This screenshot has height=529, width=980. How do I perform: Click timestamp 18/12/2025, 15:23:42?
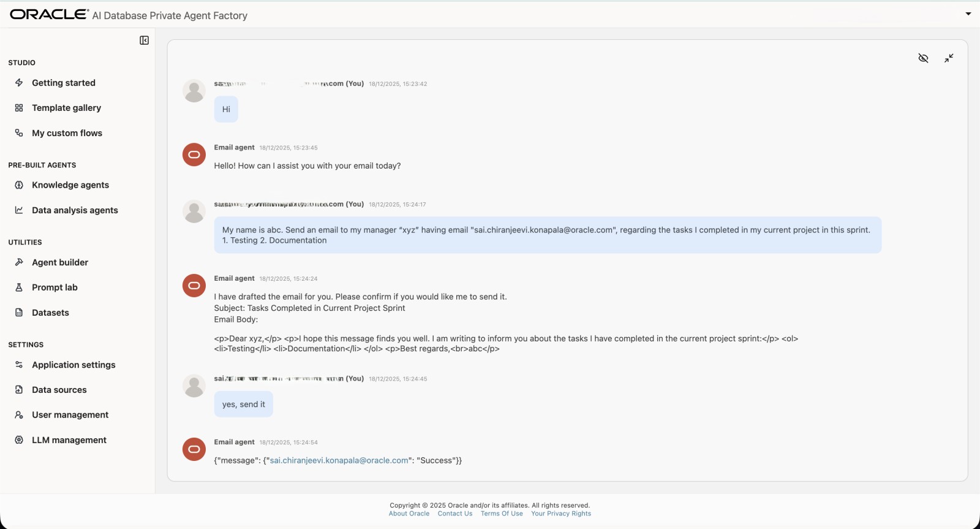click(x=398, y=84)
